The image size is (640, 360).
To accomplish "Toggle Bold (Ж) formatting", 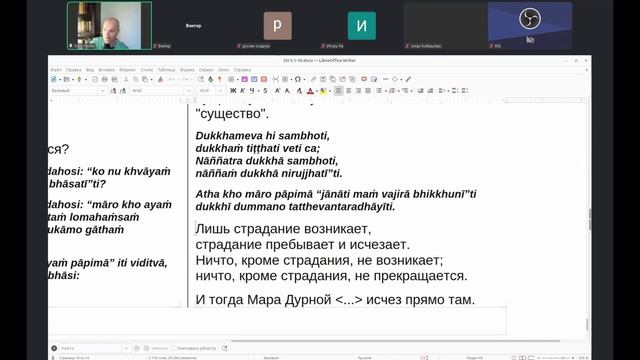I will coord(233,91).
